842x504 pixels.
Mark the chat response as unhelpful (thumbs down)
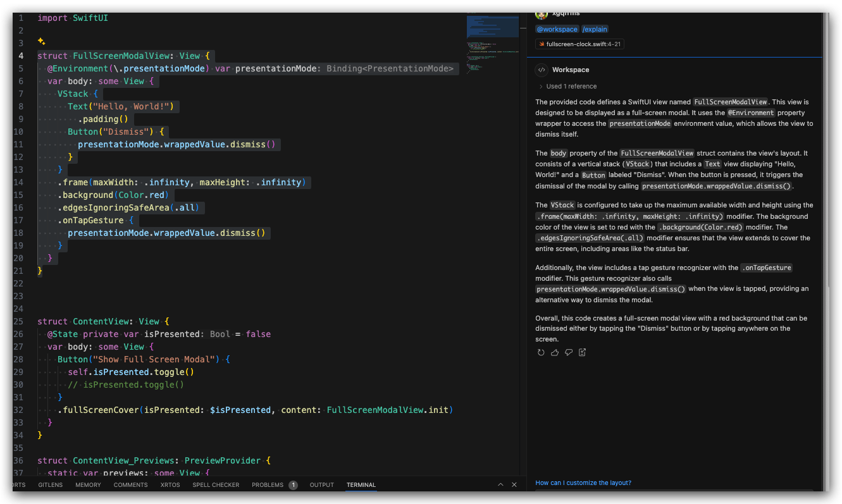point(569,352)
